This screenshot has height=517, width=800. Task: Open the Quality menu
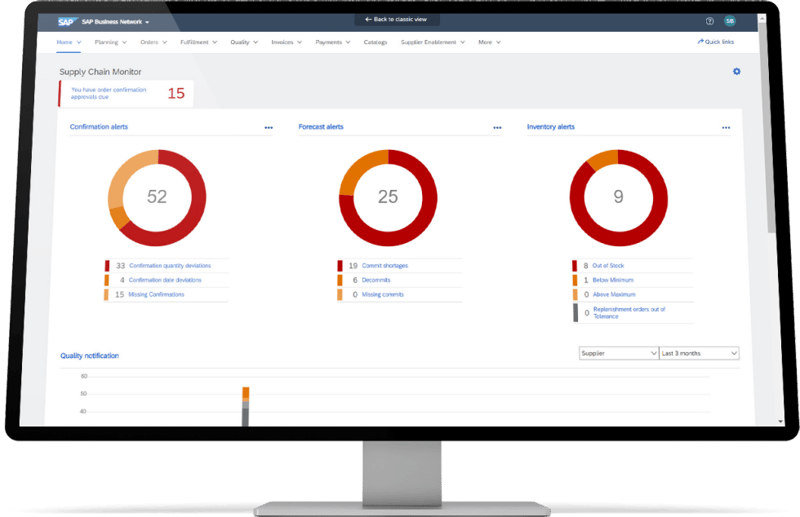point(244,42)
